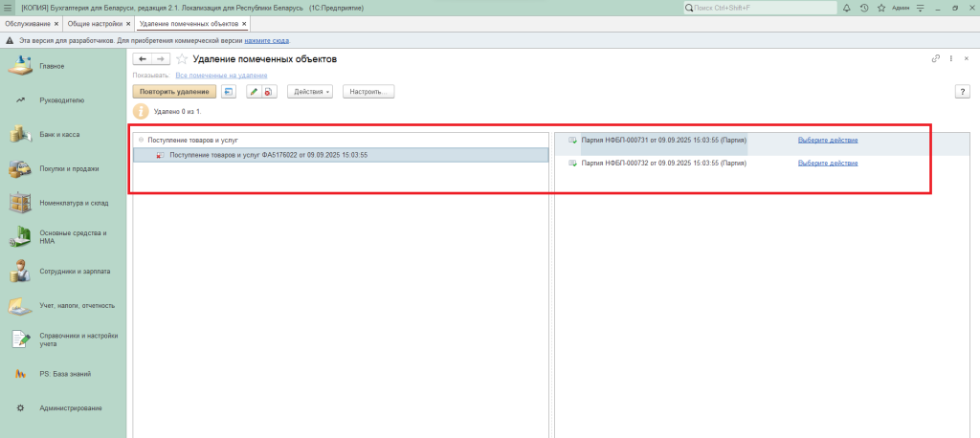
Task: Click the red mark-for-deletion document icon
Action: 269,92
